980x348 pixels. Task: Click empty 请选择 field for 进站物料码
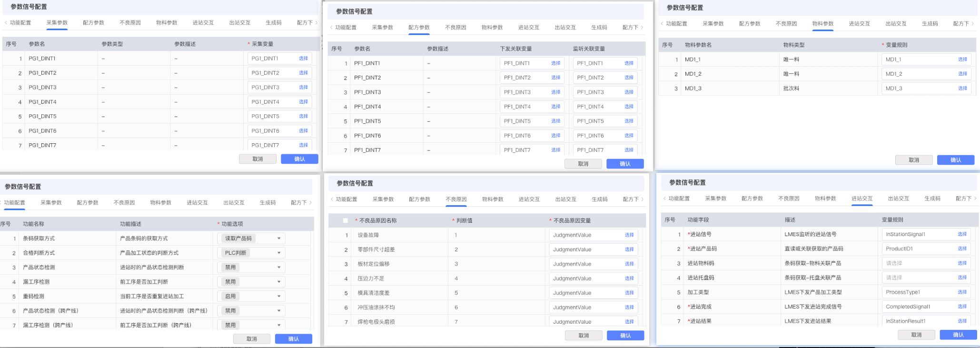[x=916, y=263]
